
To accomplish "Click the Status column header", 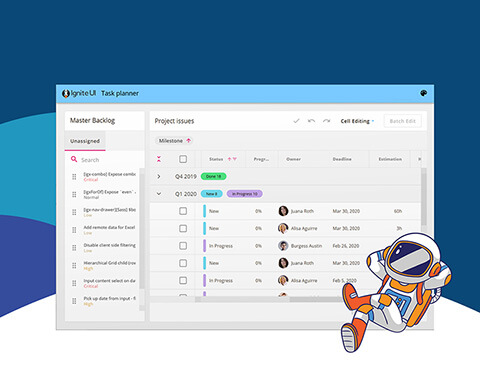I will click(216, 159).
